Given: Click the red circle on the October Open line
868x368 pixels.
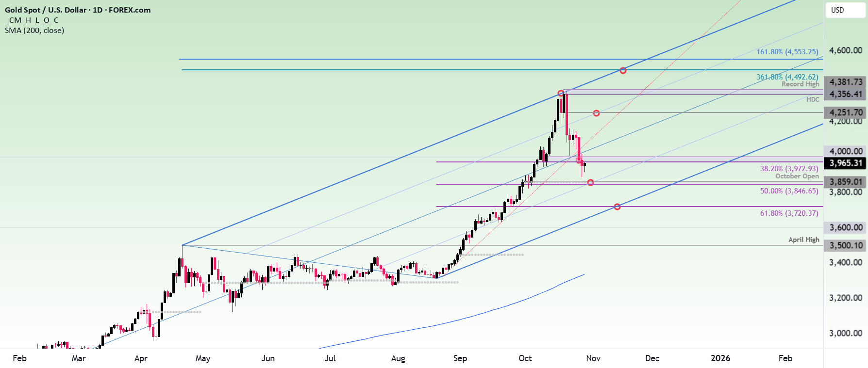Looking at the screenshot, I should pyautogui.click(x=590, y=183).
